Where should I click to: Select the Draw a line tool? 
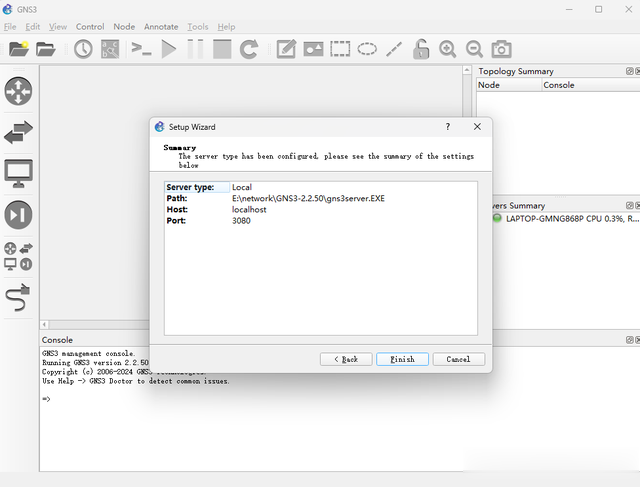394,49
